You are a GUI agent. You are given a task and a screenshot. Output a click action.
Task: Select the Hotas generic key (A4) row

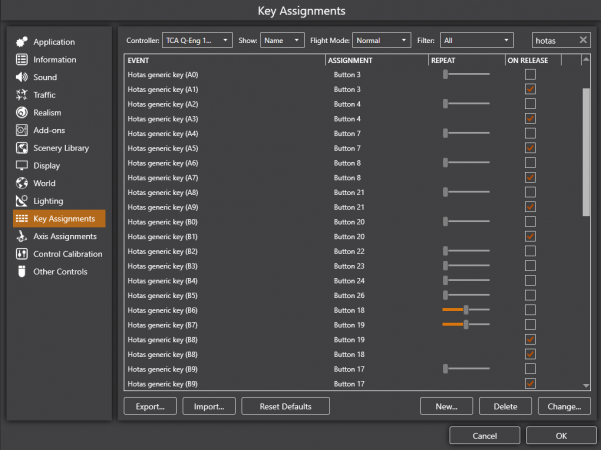click(x=353, y=133)
